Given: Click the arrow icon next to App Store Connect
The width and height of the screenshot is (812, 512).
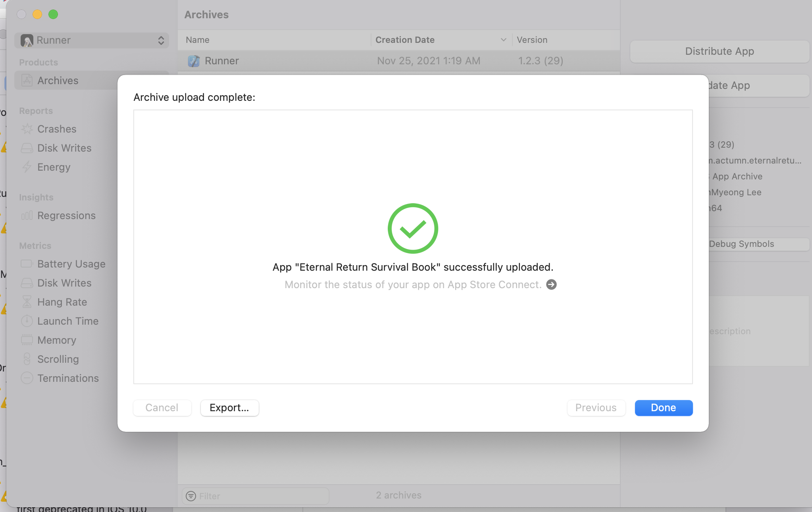Looking at the screenshot, I should click(551, 285).
